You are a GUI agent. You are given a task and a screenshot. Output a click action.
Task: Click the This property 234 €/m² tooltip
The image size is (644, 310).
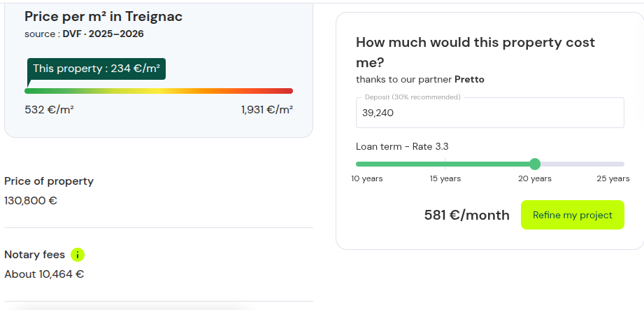96,69
